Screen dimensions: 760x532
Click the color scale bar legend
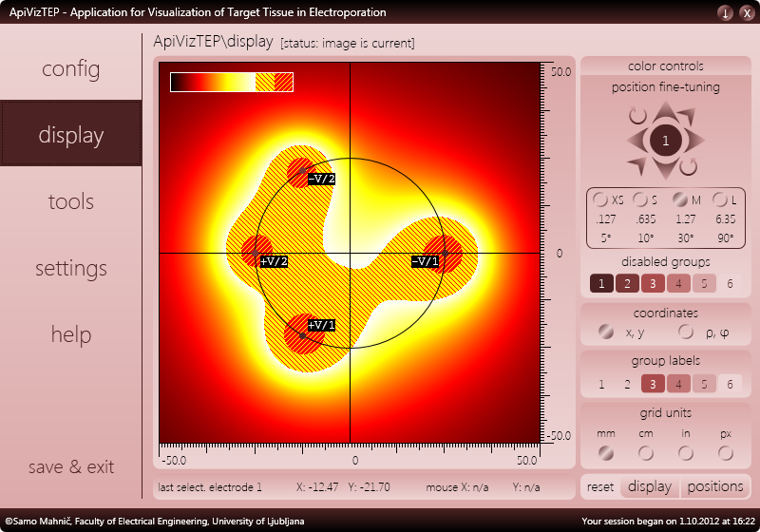(x=232, y=82)
